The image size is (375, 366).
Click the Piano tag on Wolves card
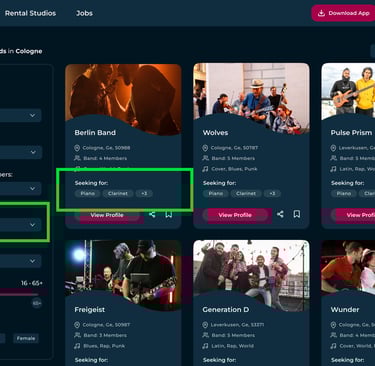215,193
